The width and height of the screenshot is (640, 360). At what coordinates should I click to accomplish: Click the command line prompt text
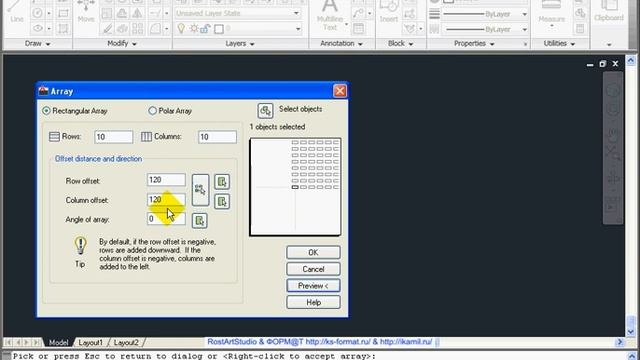tap(194, 356)
